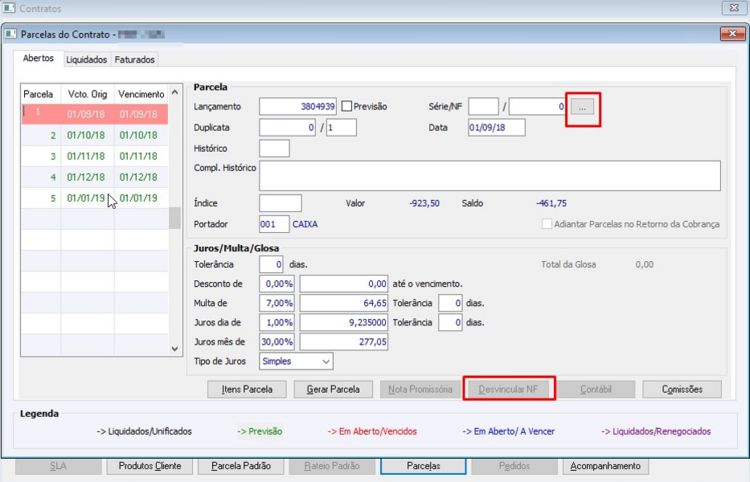This screenshot has height=482, width=750.
Task: Click the Acompanhamento button
Action: [605, 466]
